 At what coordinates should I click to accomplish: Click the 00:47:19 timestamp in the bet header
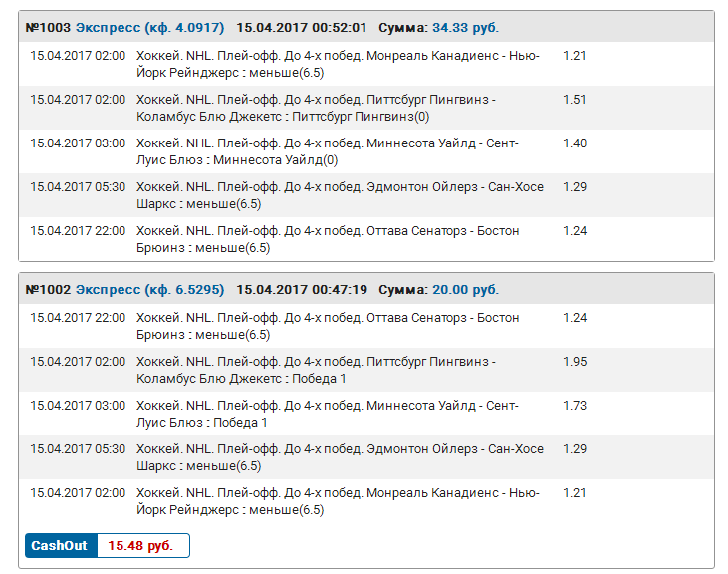coord(335,290)
